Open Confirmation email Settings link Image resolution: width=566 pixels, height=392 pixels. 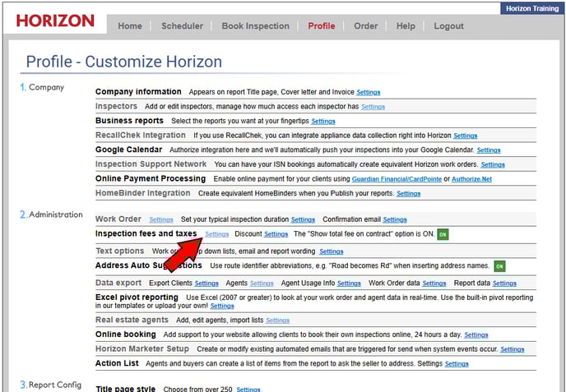point(394,220)
